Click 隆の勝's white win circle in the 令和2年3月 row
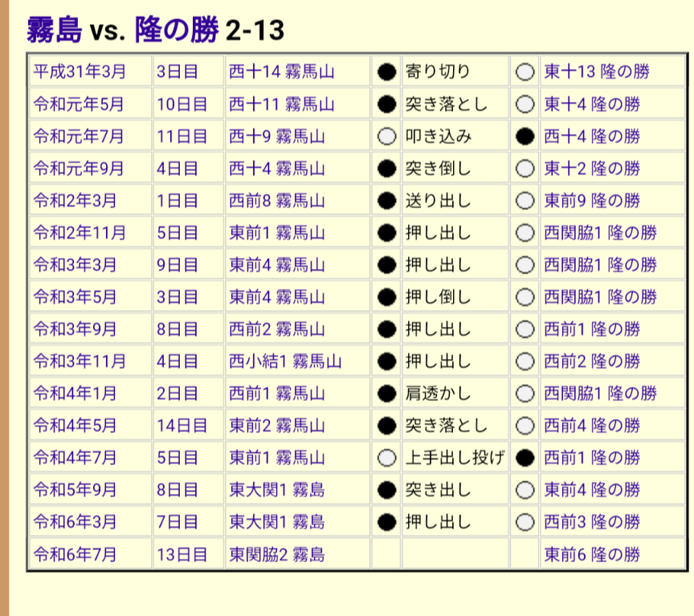This screenshot has height=616, width=694. click(525, 202)
